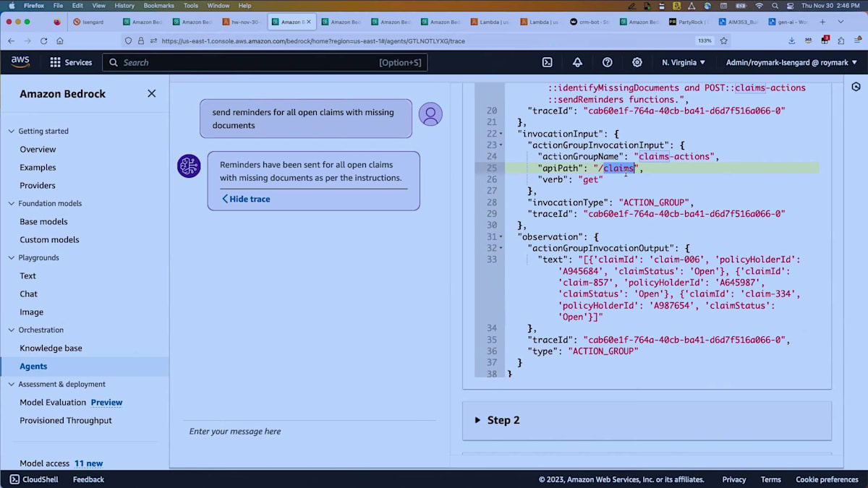Select Agents in the sidebar
The height and width of the screenshot is (488, 868).
(33, 366)
